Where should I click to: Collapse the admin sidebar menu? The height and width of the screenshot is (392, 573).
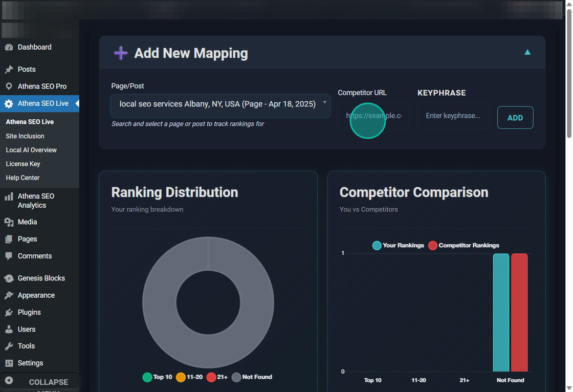(x=39, y=382)
